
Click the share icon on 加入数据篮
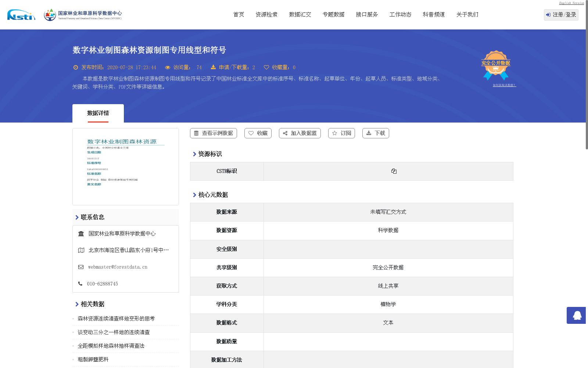(x=285, y=133)
